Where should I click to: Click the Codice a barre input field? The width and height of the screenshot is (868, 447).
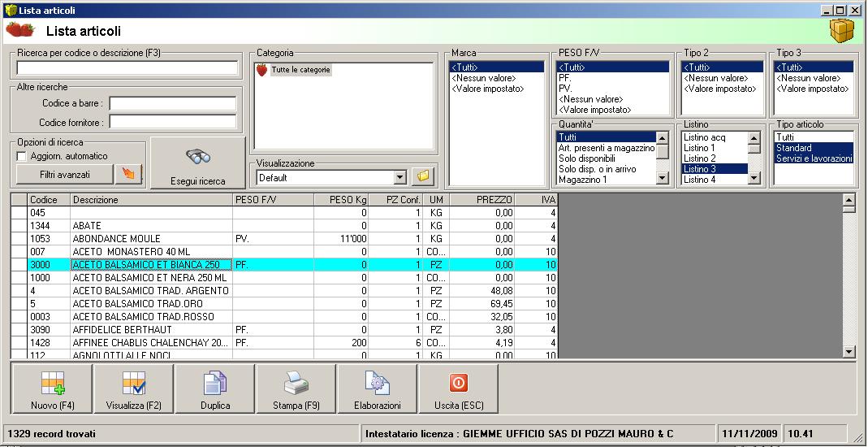click(x=173, y=104)
